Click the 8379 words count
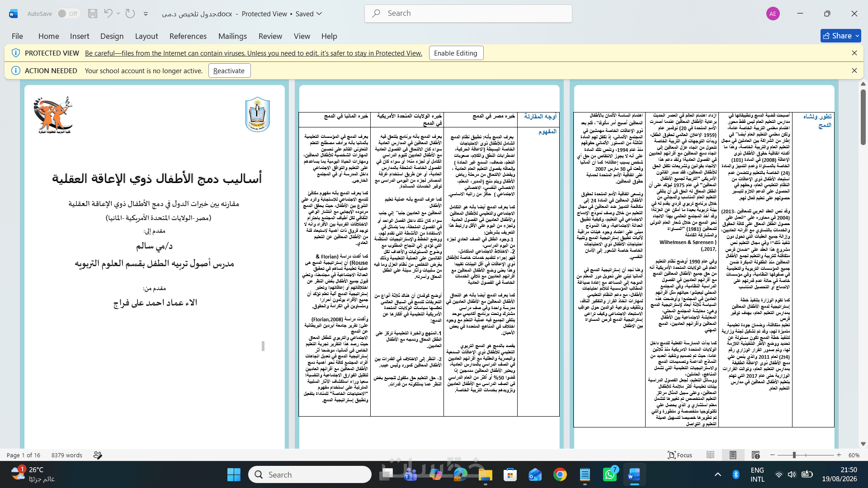 pyautogui.click(x=67, y=455)
